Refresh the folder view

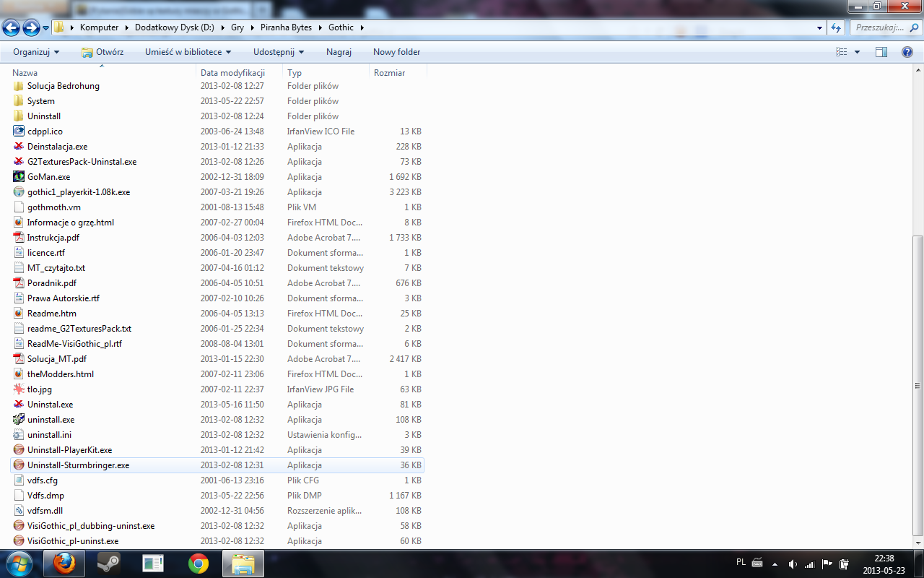click(837, 27)
